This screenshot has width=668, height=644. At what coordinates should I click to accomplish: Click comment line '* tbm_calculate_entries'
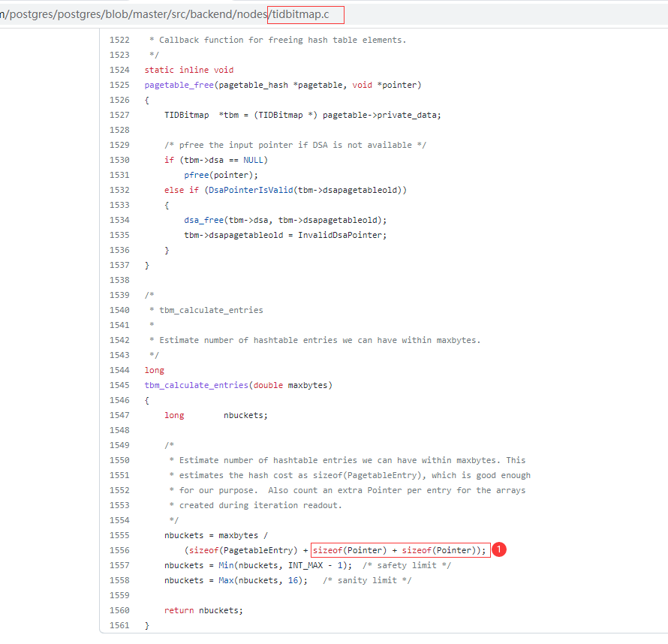[x=206, y=310]
